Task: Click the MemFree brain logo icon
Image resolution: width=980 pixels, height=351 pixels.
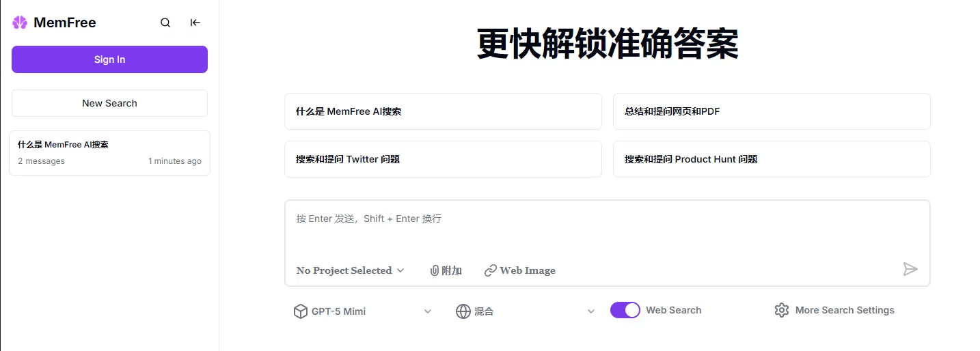Action: (20, 23)
